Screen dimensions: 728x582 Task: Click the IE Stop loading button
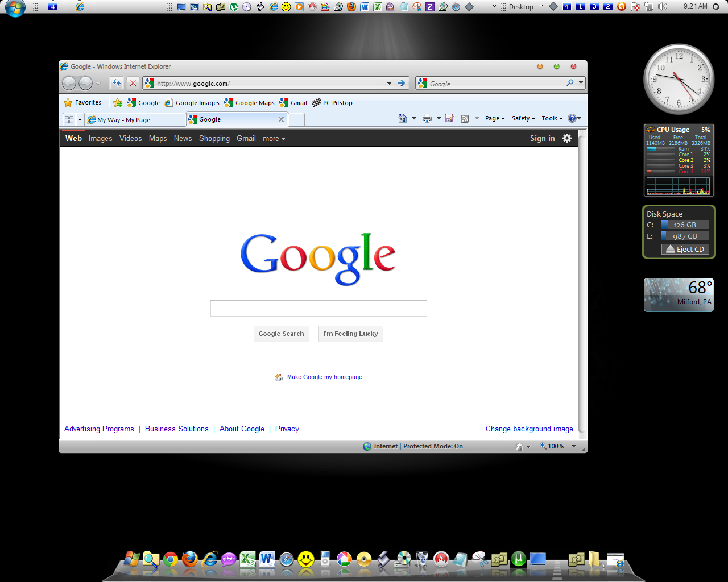point(133,83)
